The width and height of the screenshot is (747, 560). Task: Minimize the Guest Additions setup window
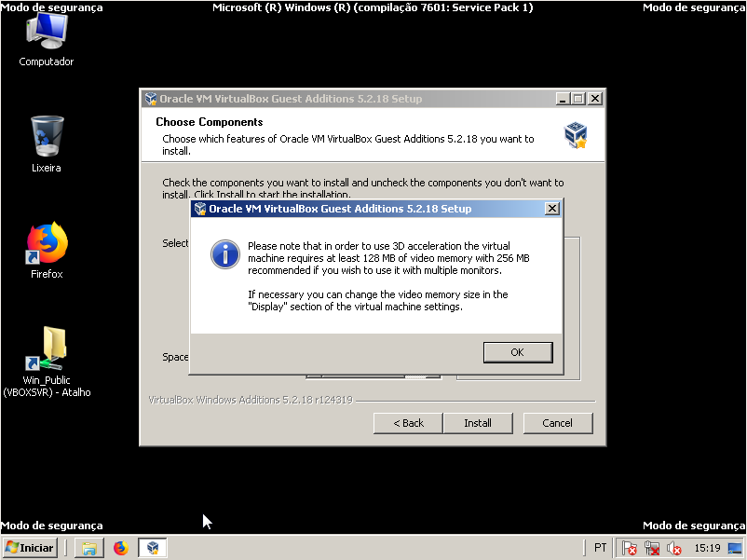(563, 99)
